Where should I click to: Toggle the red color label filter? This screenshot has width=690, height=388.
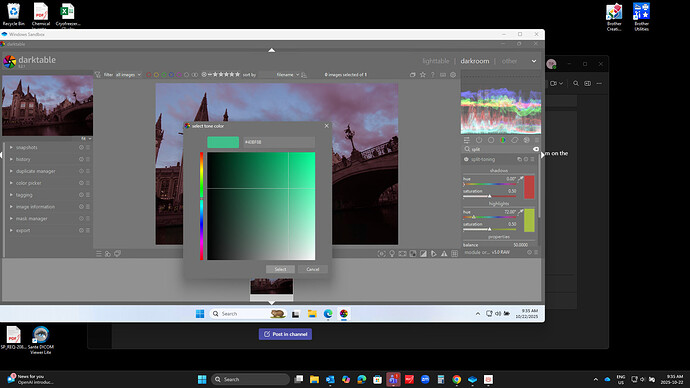[x=149, y=75]
